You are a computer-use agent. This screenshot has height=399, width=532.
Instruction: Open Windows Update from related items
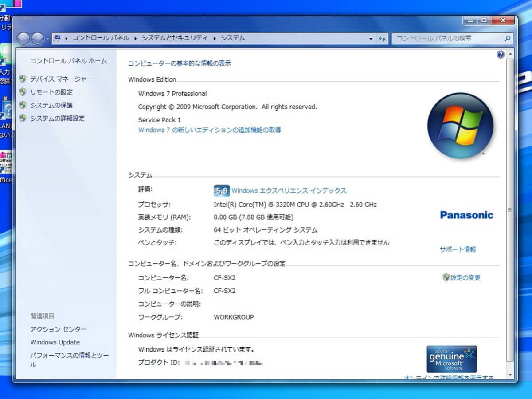coord(55,342)
